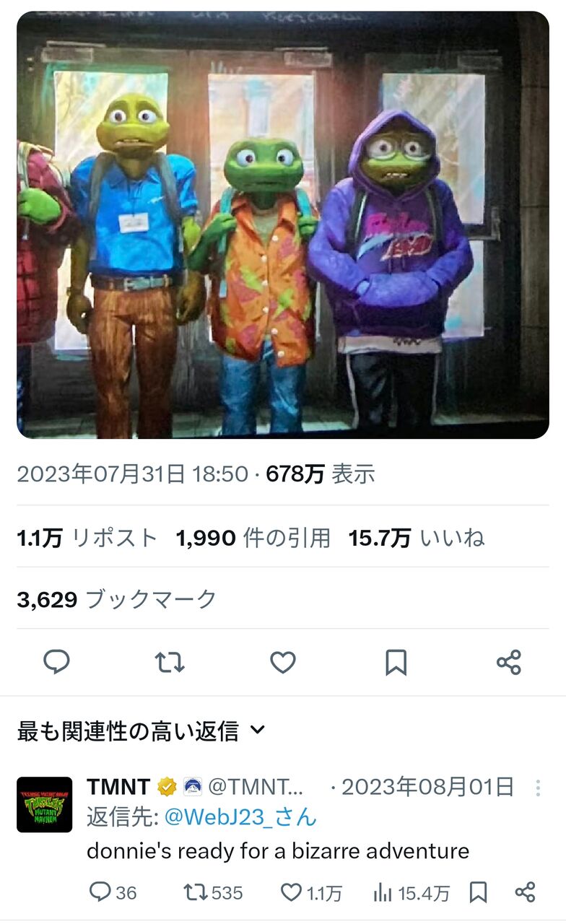This screenshot has width=566, height=924.
Task: Open TMNT Mutant Mayhem profile avatar
Action: point(45,804)
